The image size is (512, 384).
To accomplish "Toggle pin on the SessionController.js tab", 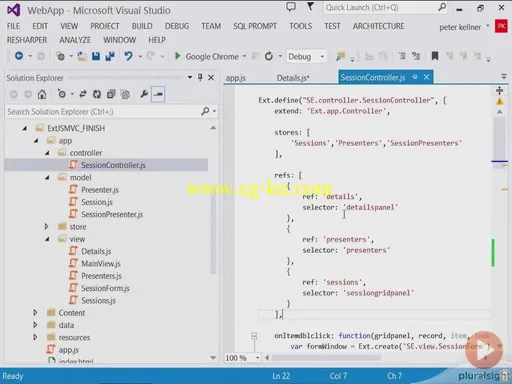I will [415, 77].
